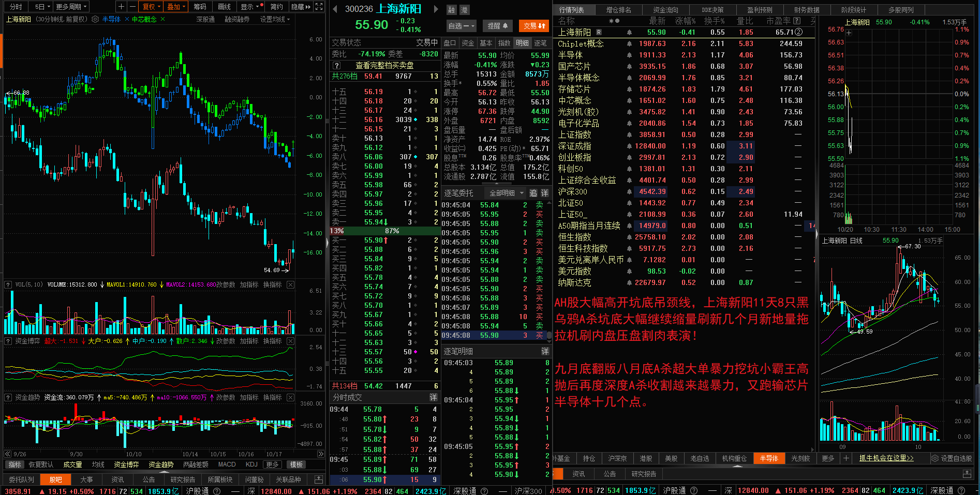The image size is (980, 495).
Task: Toggle the 两融差额 indicator
Action: 196,464
